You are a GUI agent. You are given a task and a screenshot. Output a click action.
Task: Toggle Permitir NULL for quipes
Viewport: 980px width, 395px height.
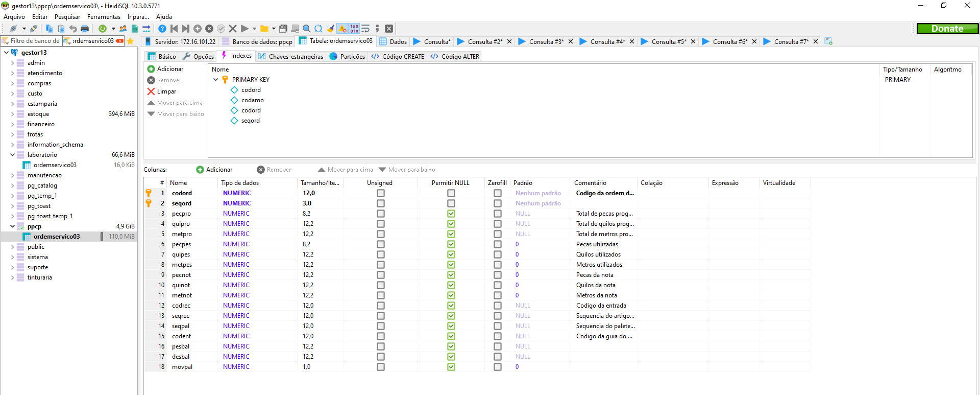tap(451, 254)
